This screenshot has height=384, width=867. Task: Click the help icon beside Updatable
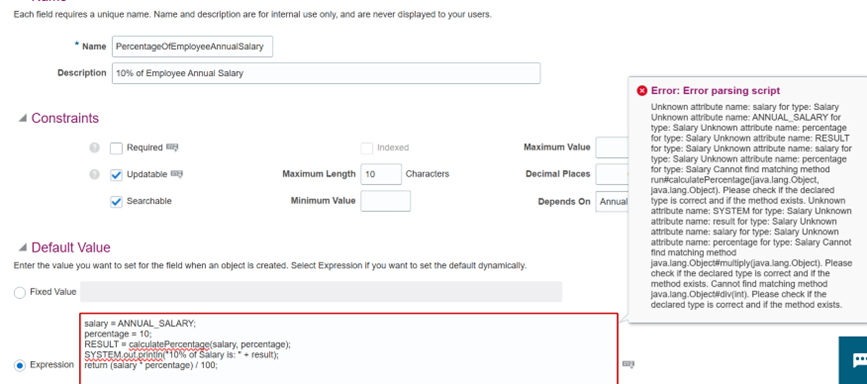95,174
